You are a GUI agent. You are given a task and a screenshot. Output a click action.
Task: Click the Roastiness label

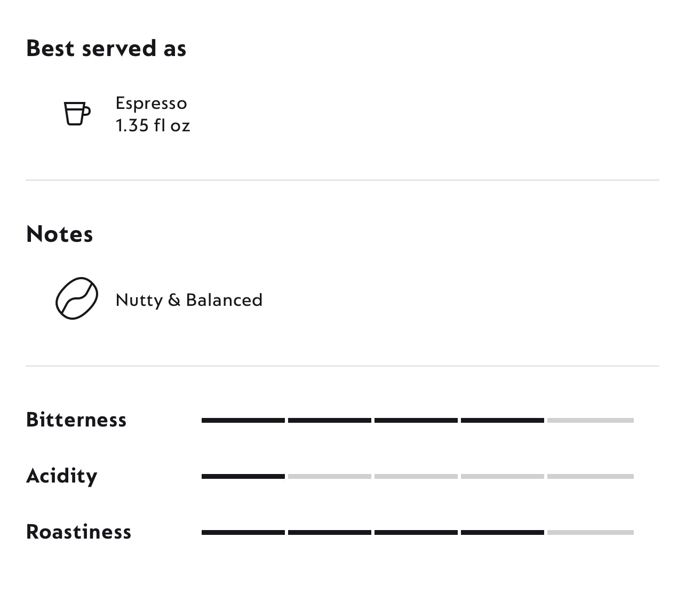(x=78, y=532)
